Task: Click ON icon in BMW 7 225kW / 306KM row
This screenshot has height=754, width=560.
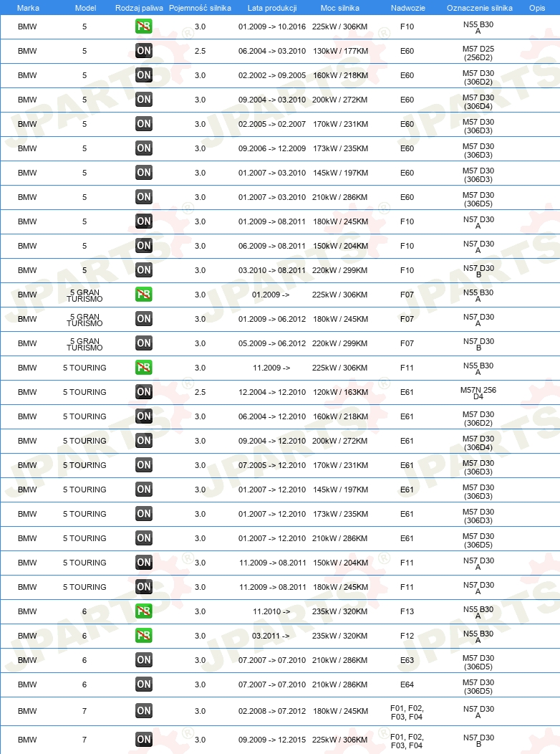Action: point(144,740)
